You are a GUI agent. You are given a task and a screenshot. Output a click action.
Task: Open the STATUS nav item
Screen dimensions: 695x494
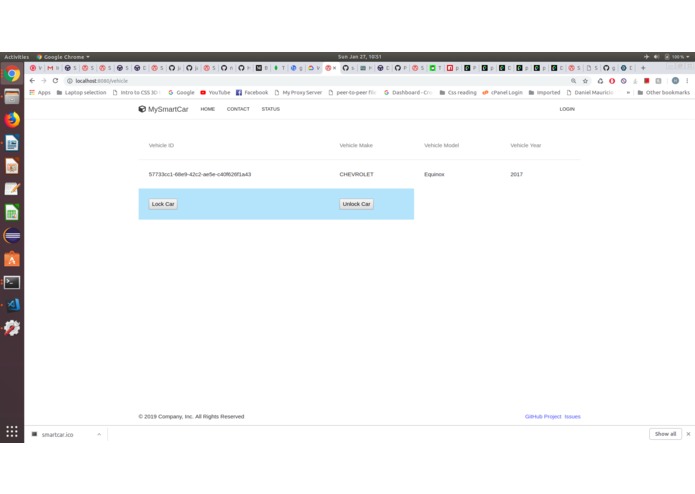click(270, 109)
